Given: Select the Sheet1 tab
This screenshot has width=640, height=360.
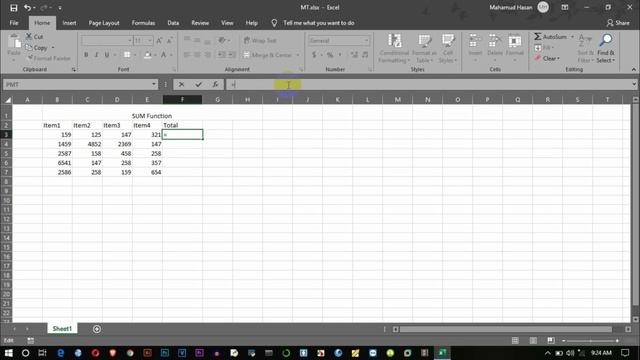Looking at the screenshot, I should click(x=62, y=329).
